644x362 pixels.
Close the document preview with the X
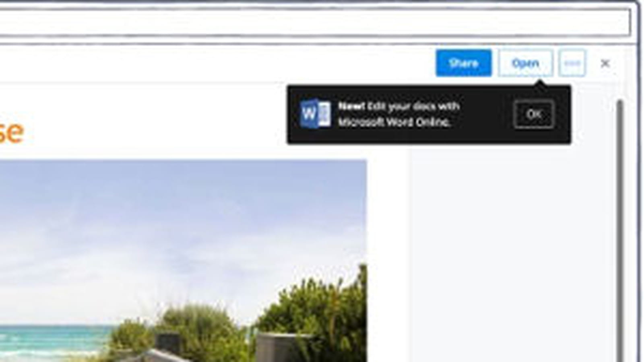(x=605, y=64)
